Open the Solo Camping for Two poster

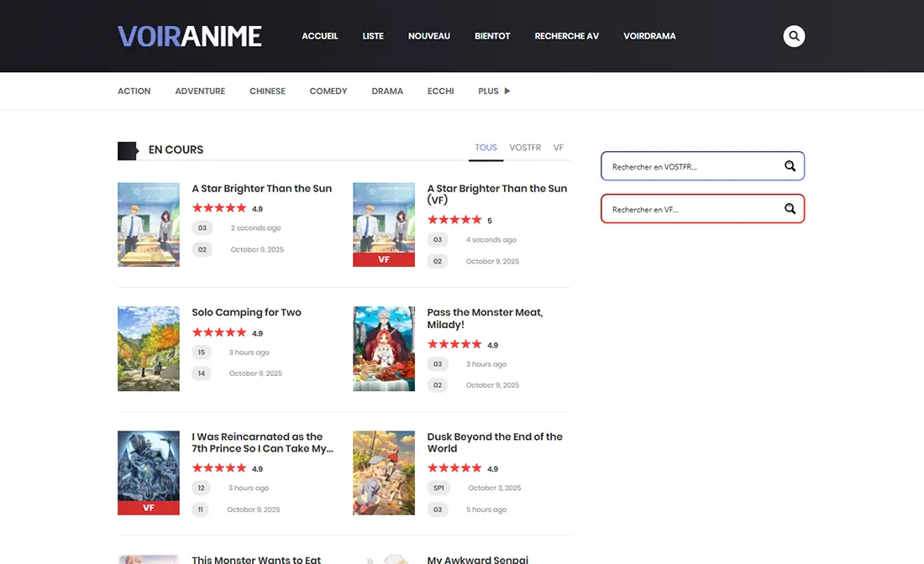(149, 348)
